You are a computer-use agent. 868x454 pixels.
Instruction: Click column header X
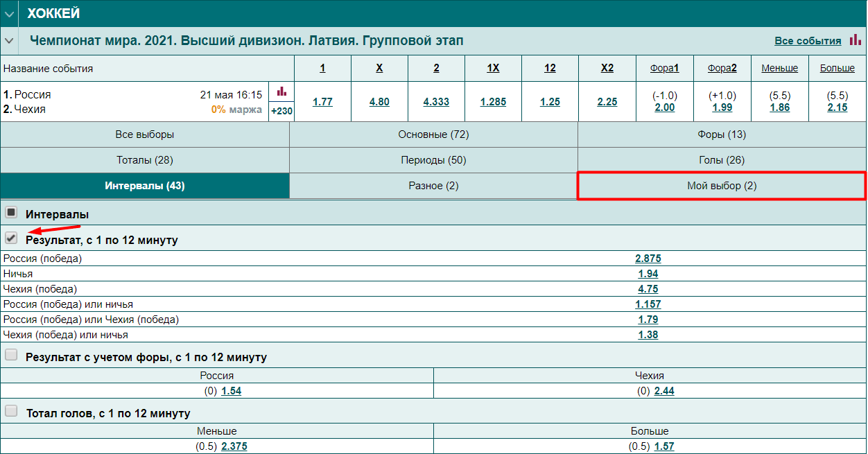coord(379,68)
